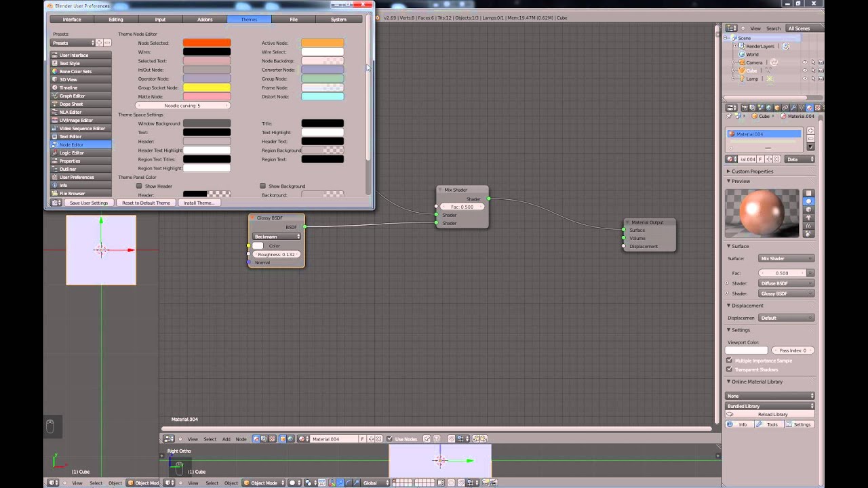Click the Camera icon in outliner
Screen dimensions: 868x488
pos(742,62)
